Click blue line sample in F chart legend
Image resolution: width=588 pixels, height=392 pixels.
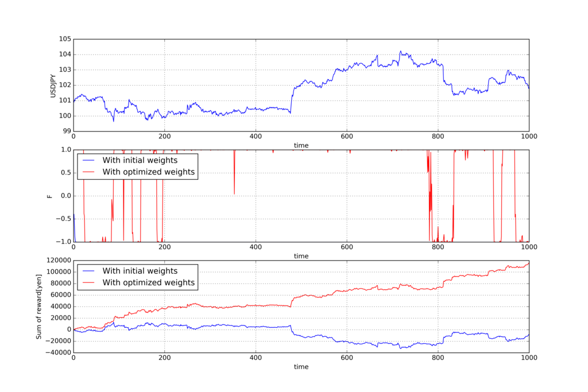(88, 160)
